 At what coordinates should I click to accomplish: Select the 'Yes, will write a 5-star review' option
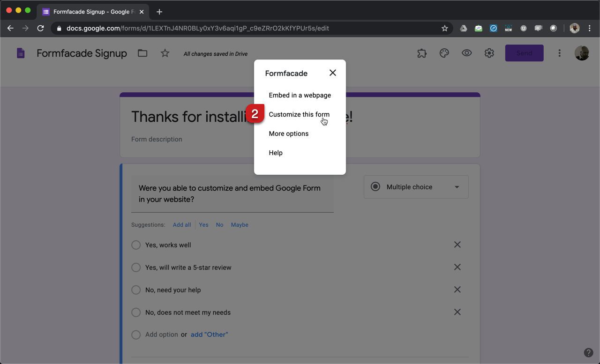coord(136,267)
